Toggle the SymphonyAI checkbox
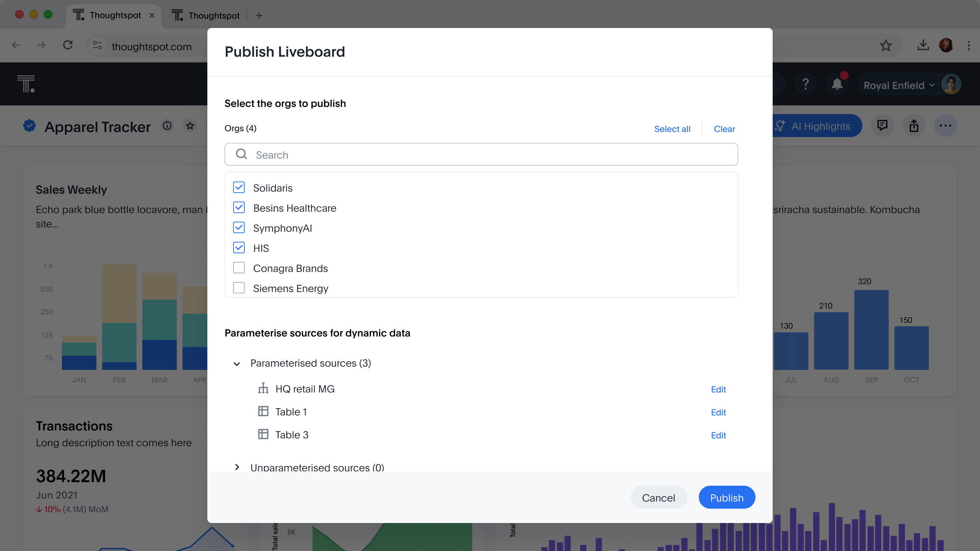Screen dimensions: 980x551 point(239,228)
